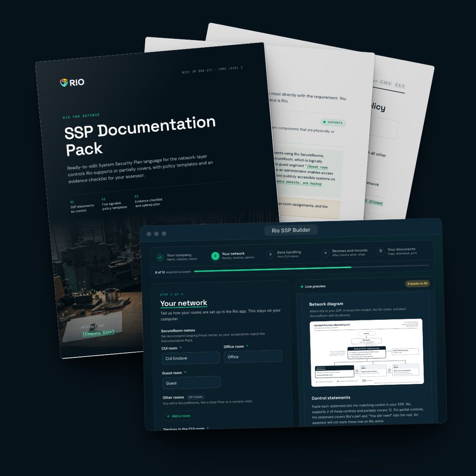Click the "Your network" heading in the form
The width and height of the screenshot is (476, 476).
pyautogui.click(x=184, y=303)
